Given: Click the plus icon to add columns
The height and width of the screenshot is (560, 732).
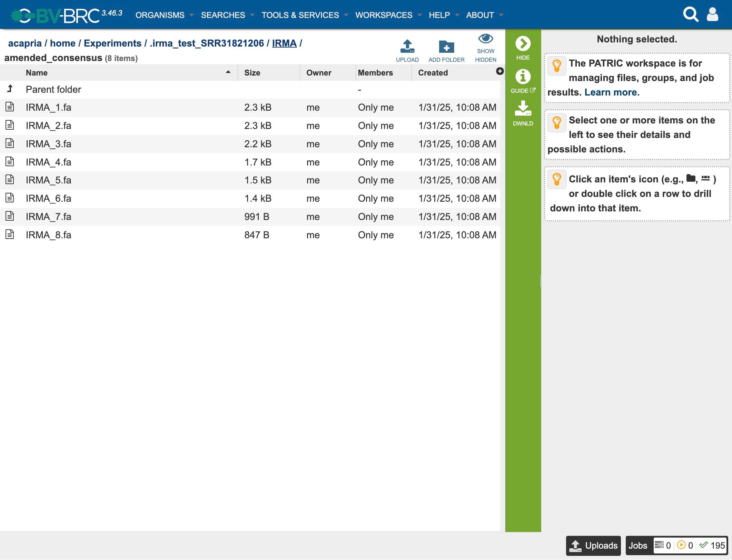Looking at the screenshot, I should pyautogui.click(x=499, y=71).
